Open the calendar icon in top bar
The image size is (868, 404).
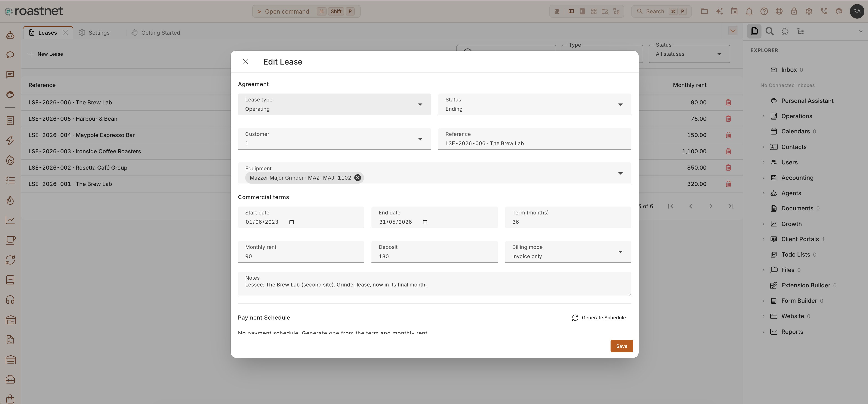tap(734, 12)
